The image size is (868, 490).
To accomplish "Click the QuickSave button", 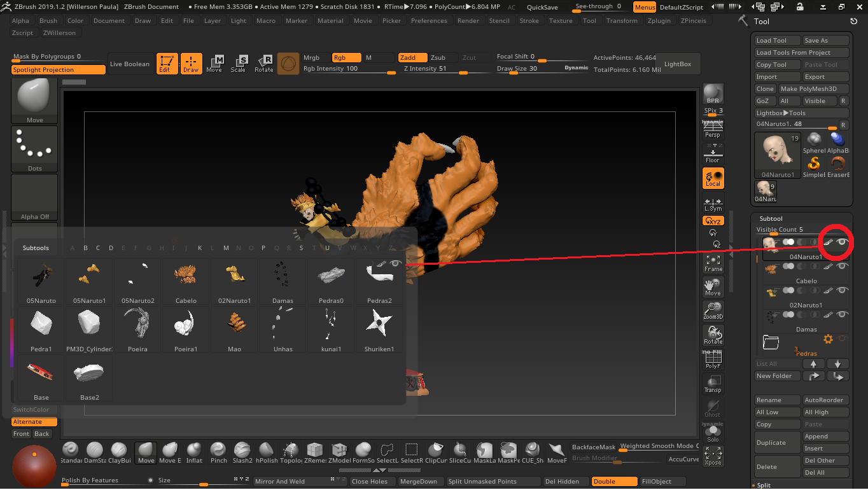I will tap(542, 7).
